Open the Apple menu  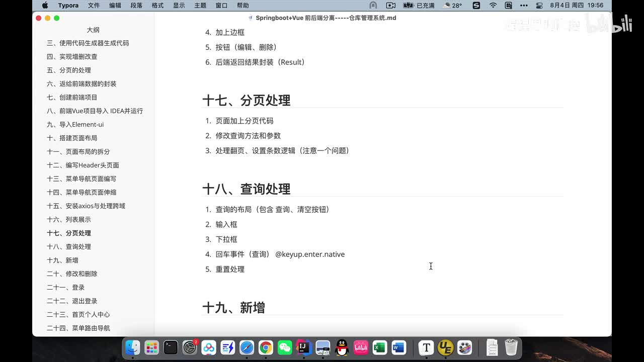tap(45, 6)
